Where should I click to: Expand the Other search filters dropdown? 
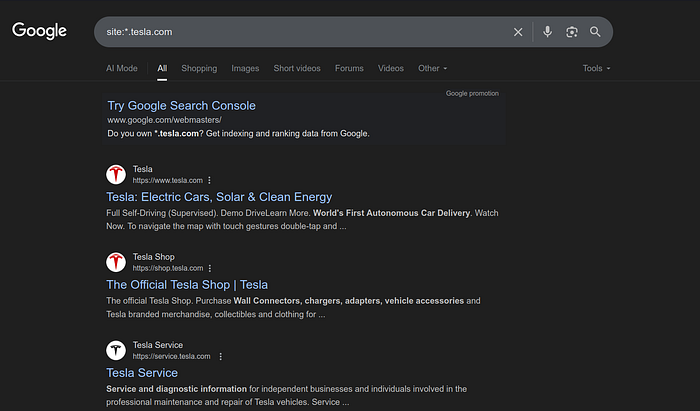432,68
